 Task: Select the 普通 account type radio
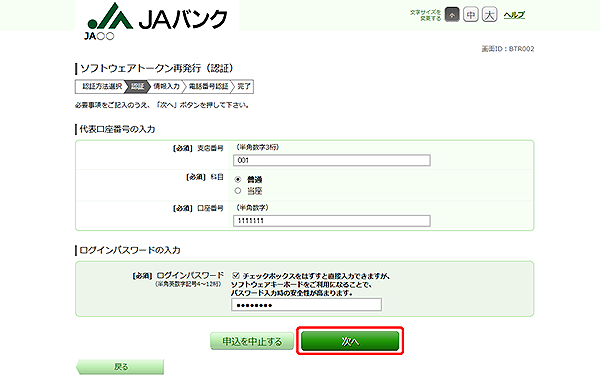click(238, 179)
